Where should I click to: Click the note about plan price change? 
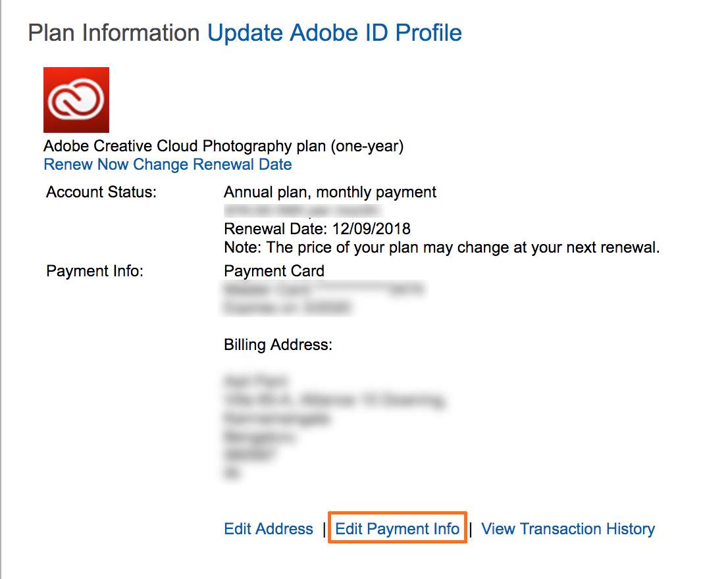click(442, 248)
